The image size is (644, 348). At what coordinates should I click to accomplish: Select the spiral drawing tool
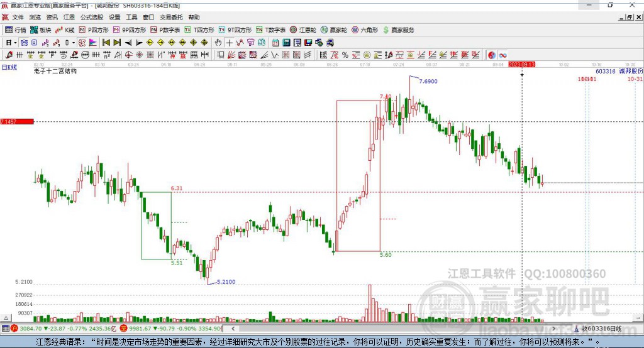click(x=63, y=55)
